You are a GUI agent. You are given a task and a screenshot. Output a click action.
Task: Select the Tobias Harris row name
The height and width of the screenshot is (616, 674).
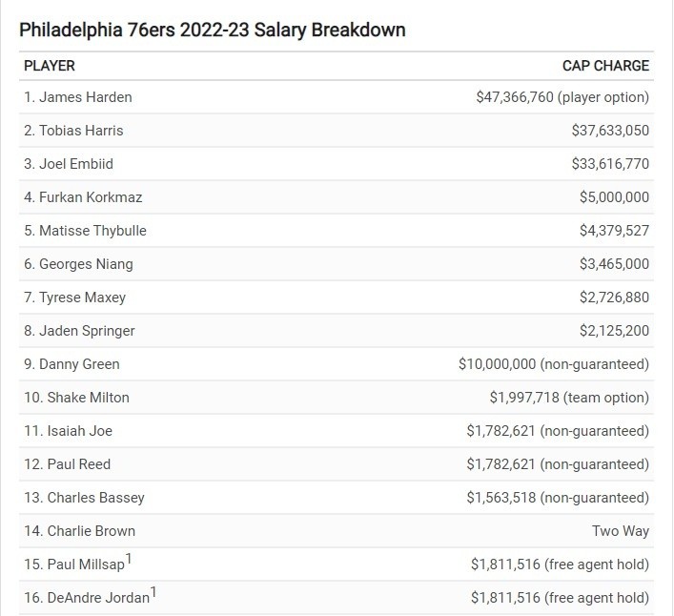[x=73, y=131]
